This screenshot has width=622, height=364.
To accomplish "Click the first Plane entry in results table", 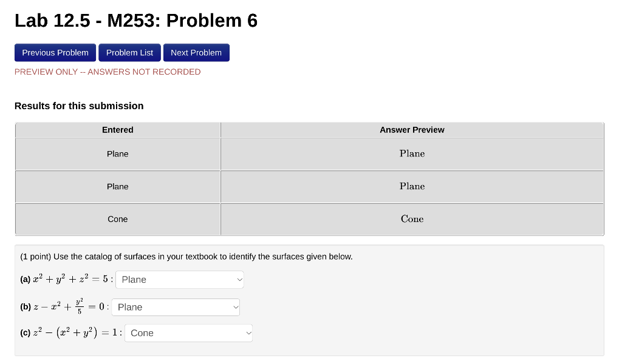I will coord(117,153).
